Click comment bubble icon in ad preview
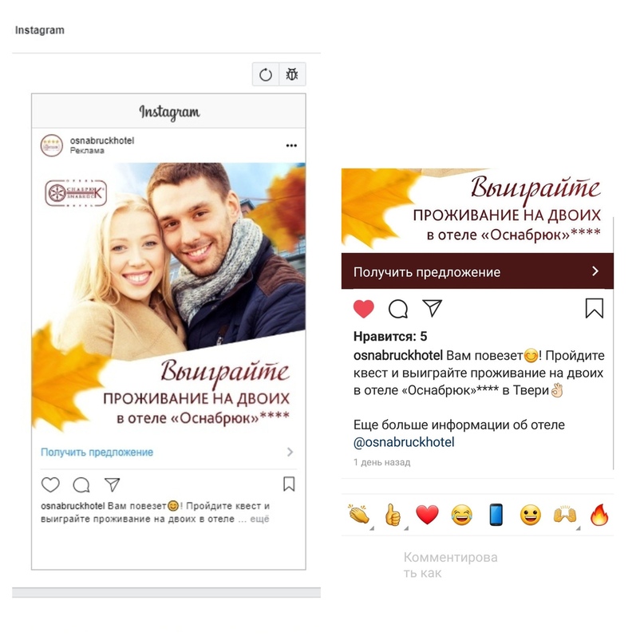644x644 pixels. pyautogui.click(x=81, y=484)
